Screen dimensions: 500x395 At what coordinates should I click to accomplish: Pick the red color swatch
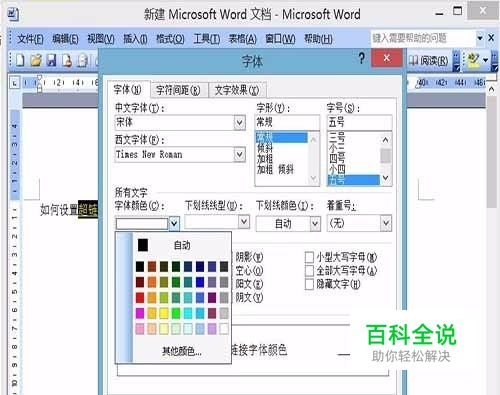[x=140, y=297]
